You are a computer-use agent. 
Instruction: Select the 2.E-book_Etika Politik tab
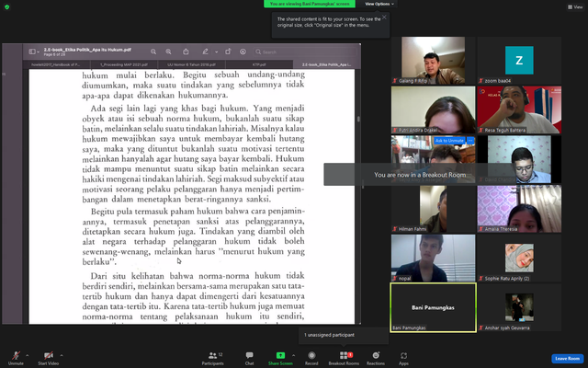326,64
